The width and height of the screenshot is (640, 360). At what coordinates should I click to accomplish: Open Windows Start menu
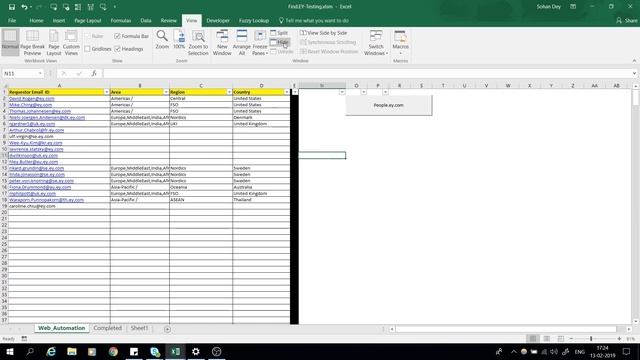pos(10,351)
